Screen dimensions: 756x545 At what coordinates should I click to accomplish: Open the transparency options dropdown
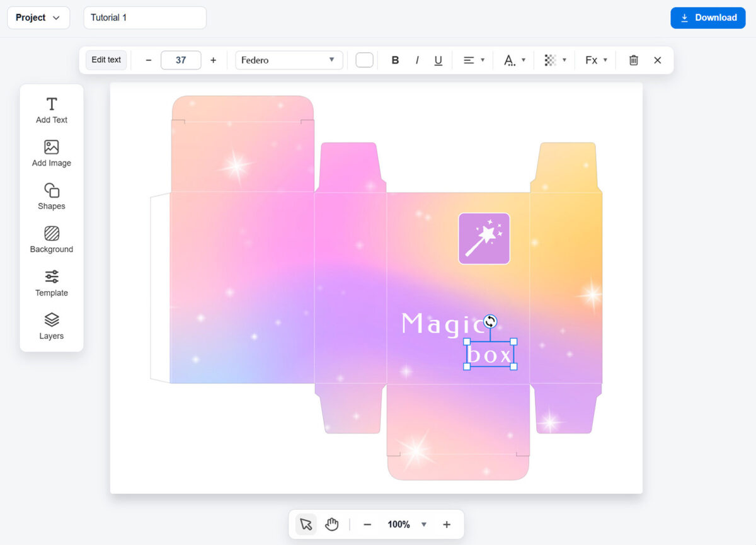[x=555, y=60]
